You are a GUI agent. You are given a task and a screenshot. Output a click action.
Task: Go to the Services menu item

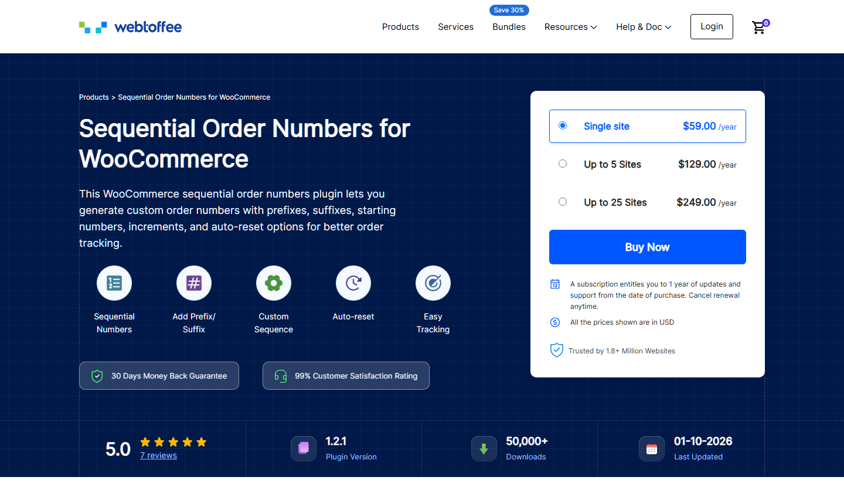[x=455, y=27]
